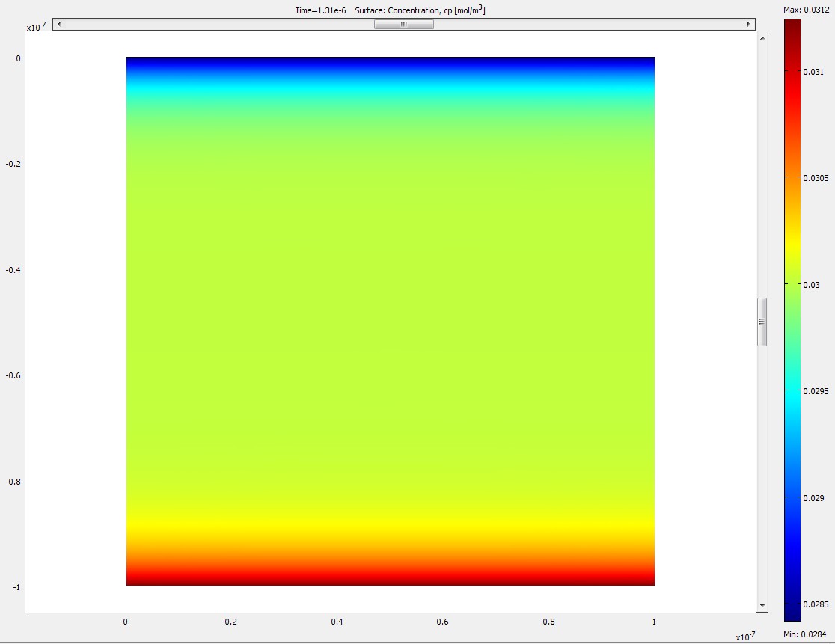Viewport: 835px width, 644px height.
Task: Click the vertical scrollbar thumb grip
Action: 762,322
